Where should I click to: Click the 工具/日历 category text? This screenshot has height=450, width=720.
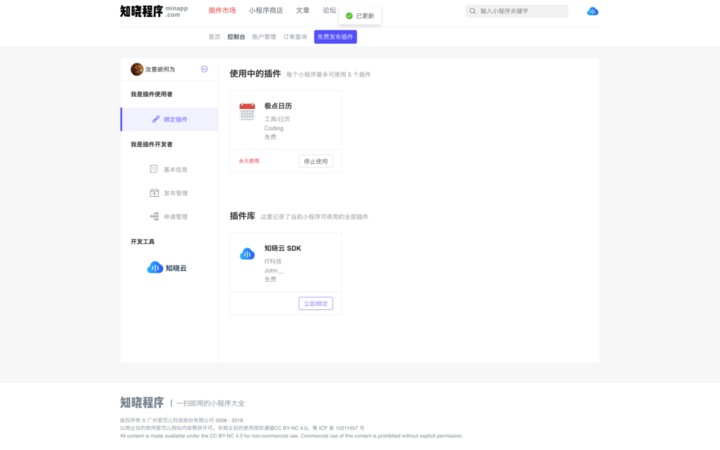277,119
